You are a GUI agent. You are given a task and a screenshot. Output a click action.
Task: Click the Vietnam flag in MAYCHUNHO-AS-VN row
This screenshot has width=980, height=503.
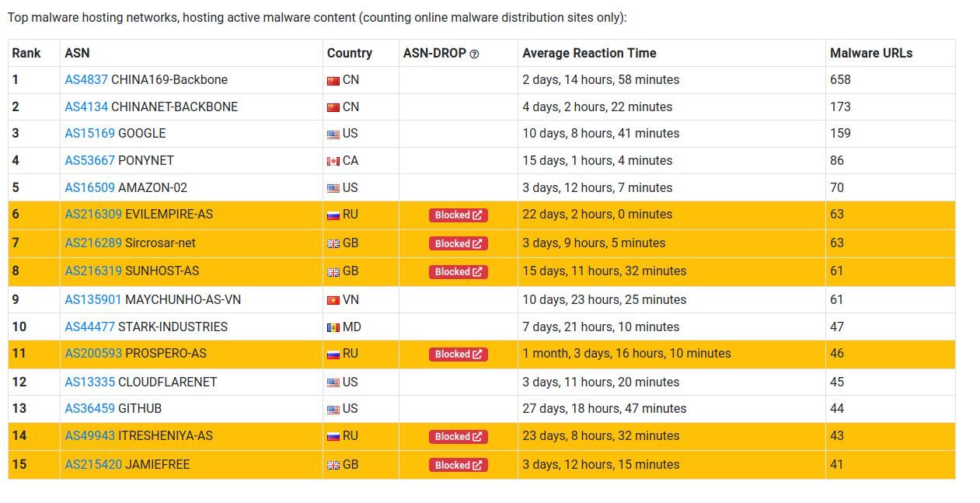(333, 300)
